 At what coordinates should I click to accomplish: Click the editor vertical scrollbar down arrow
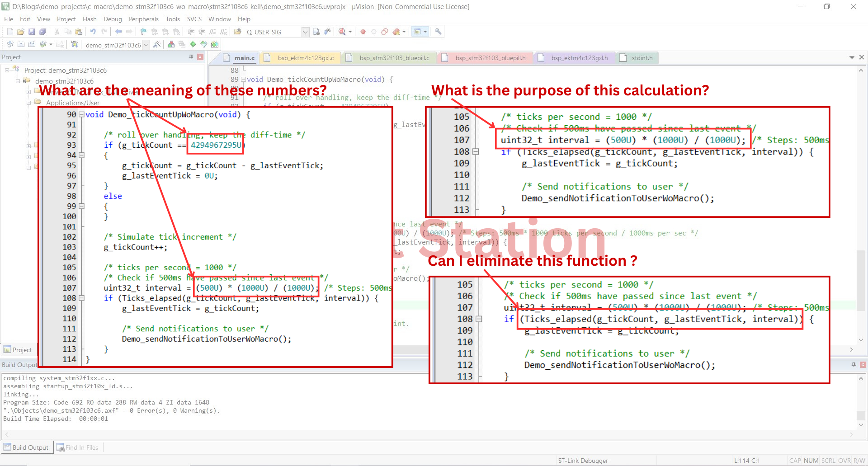point(861,340)
